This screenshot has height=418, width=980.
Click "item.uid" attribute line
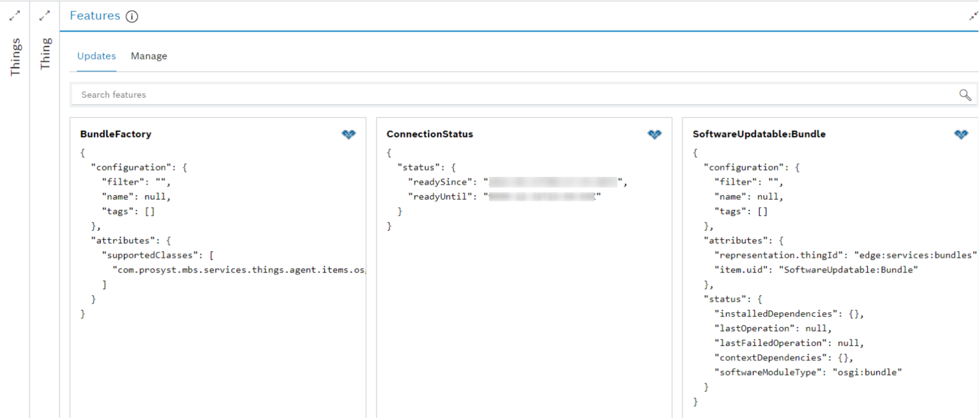816,270
